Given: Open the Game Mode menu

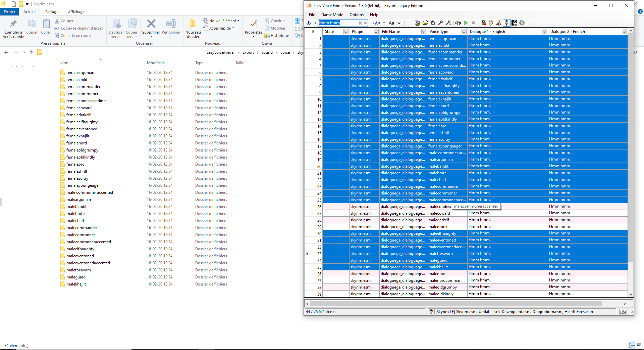Looking at the screenshot, I should (x=332, y=15).
